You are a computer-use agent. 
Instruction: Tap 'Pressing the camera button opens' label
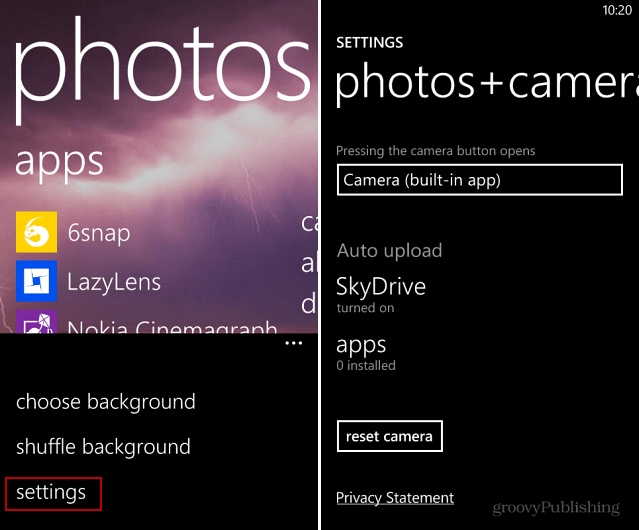436,151
